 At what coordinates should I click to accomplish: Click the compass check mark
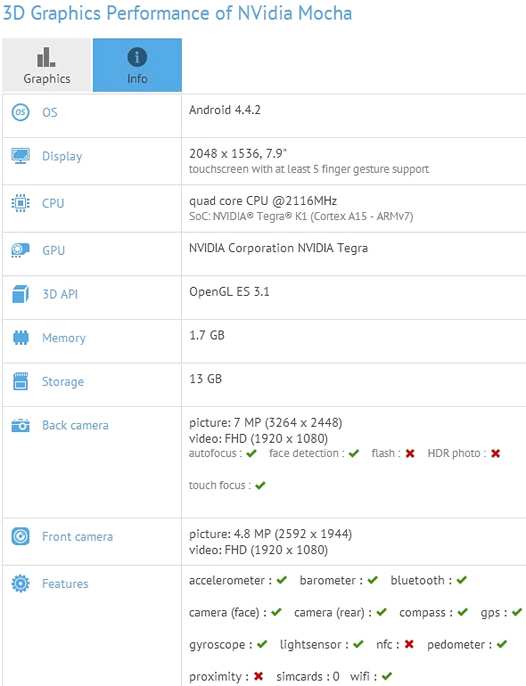[463, 612]
